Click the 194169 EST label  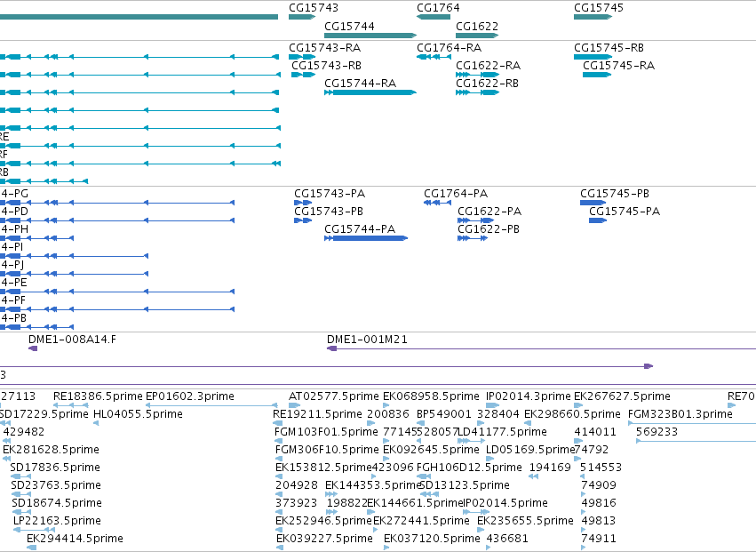pyautogui.click(x=550, y=468)
